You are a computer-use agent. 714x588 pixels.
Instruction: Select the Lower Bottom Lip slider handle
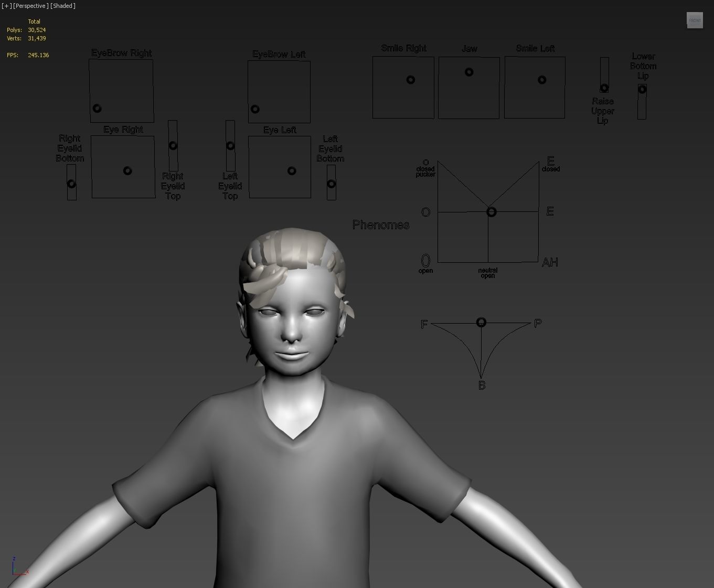point(642,89)
